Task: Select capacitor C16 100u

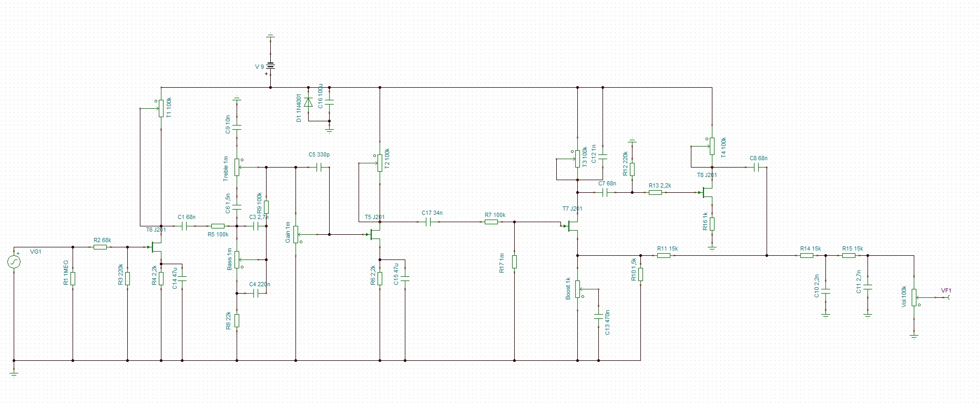Action: pos(330,103)
